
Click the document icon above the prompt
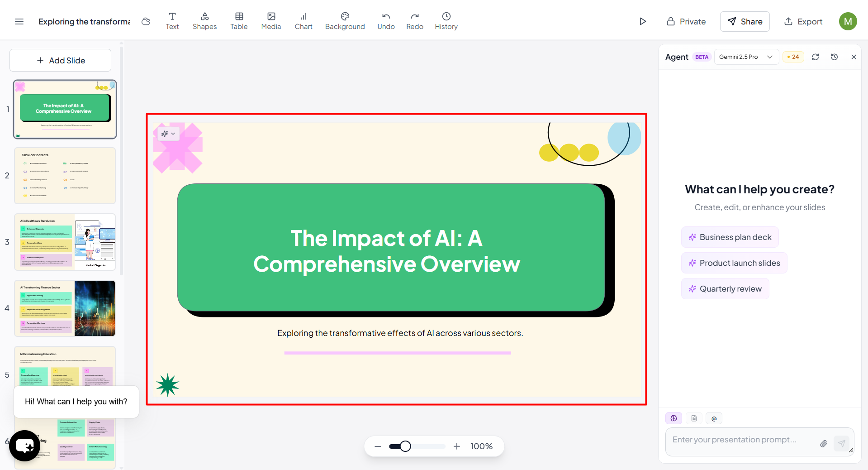[x=694, y=418]
